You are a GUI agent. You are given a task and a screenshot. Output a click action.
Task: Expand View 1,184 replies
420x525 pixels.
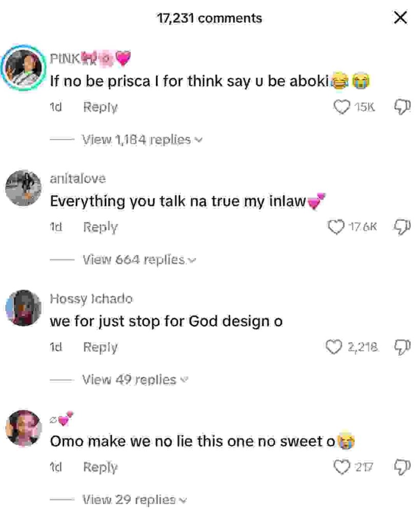[x=142, y=139]
